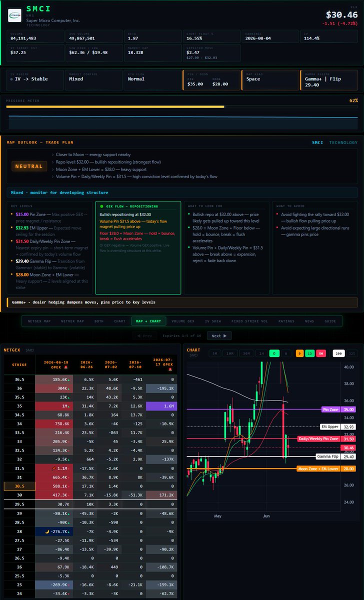Click the 62% pressure meter value
This screenshot has width=364, height=600.
point(353,100)
